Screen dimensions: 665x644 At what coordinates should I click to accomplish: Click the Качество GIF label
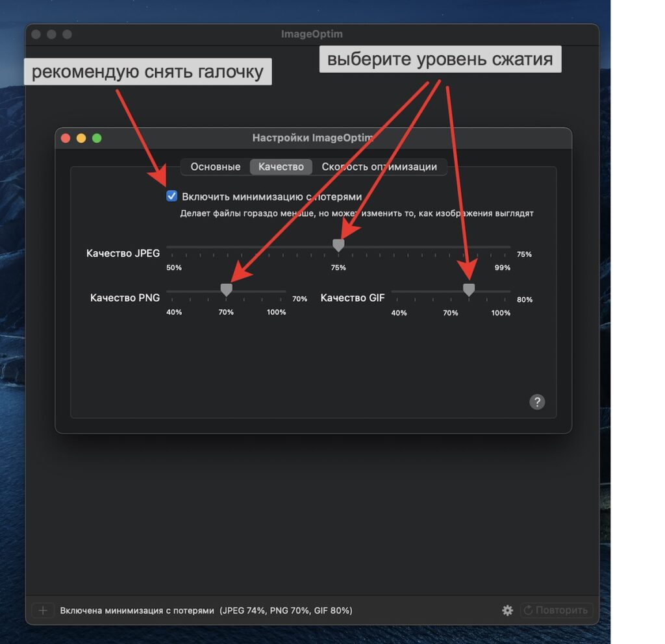click(353, 297)
